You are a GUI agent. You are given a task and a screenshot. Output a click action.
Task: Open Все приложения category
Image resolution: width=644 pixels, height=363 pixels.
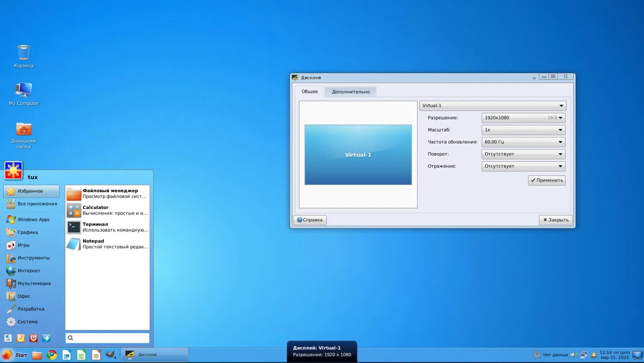point(31,204)
